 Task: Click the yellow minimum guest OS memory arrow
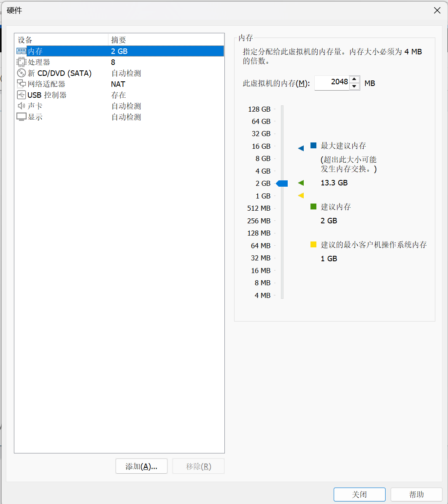click(x=301, y=196)
